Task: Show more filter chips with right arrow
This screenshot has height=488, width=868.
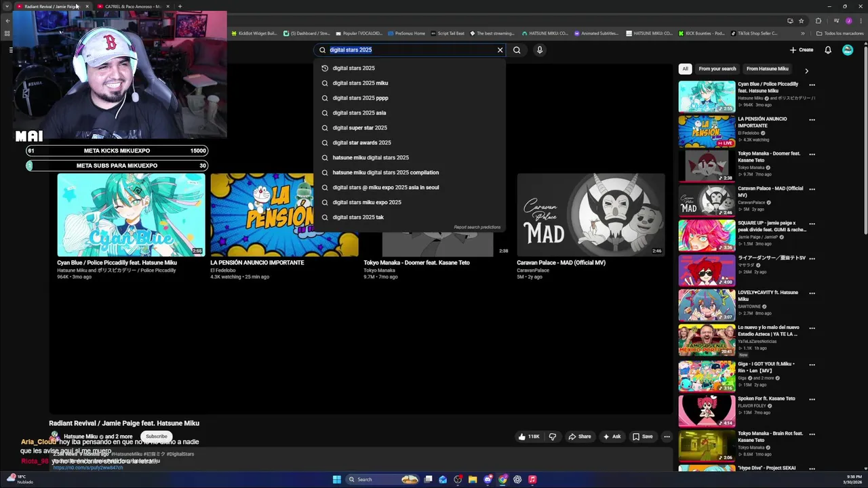Action: point(806,70)
